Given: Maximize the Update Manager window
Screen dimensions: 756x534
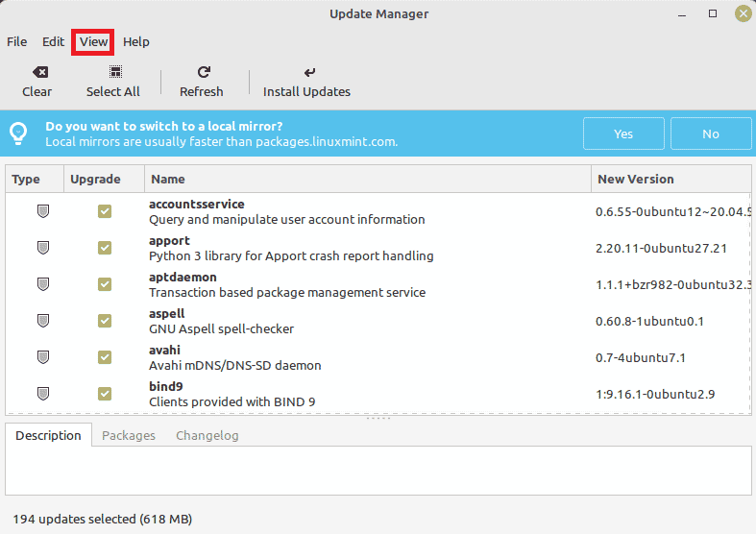Looking at the screenshot, I should (x=713, y=14).
